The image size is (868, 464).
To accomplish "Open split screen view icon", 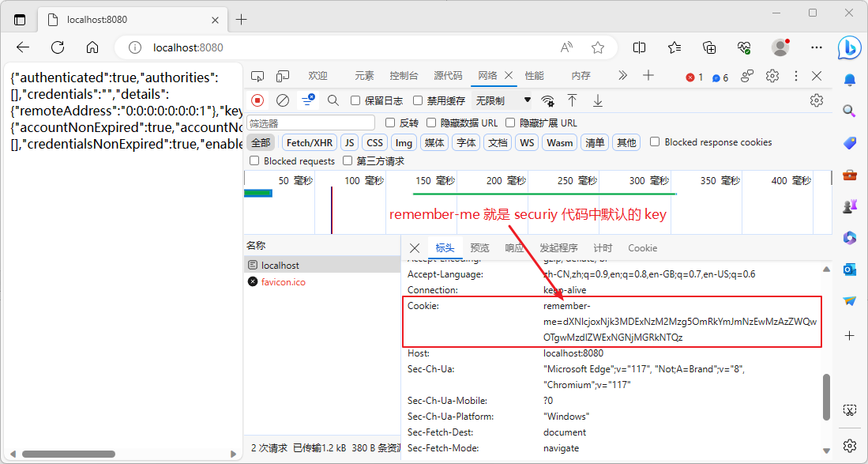I will click(640, 47).
